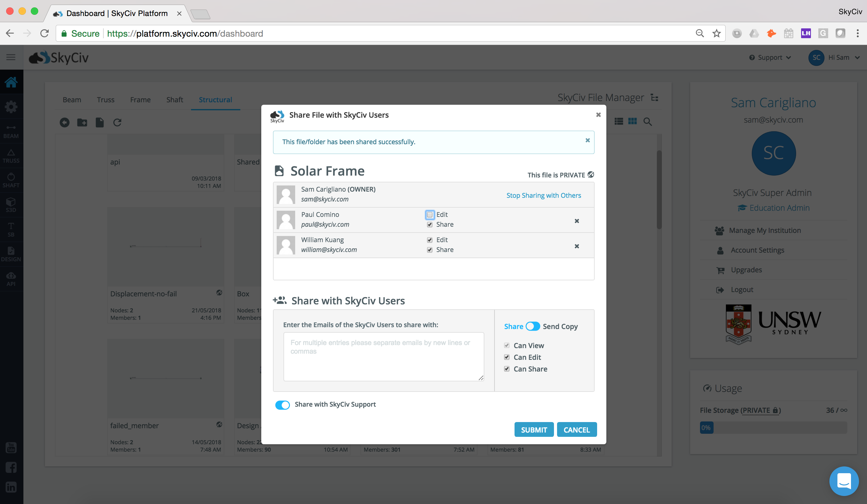
Task: Remove William Kuang from sharing list
Action: (577, 246)
